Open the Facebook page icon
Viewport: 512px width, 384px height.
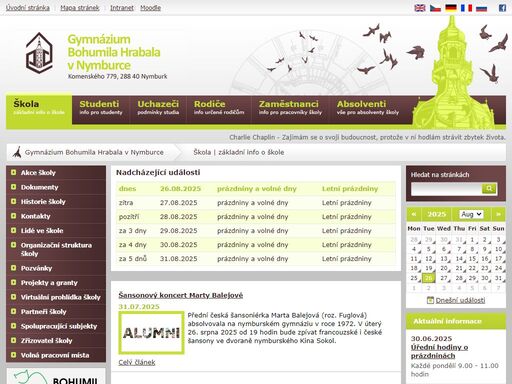coord(502,8)
